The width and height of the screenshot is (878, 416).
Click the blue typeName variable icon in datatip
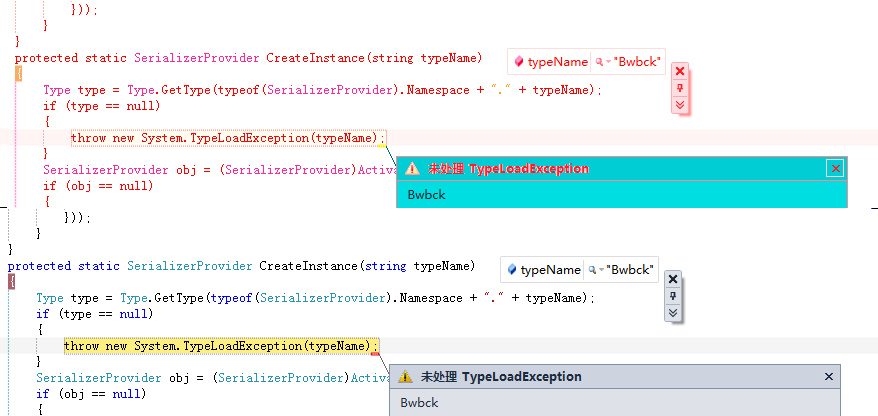511,270
